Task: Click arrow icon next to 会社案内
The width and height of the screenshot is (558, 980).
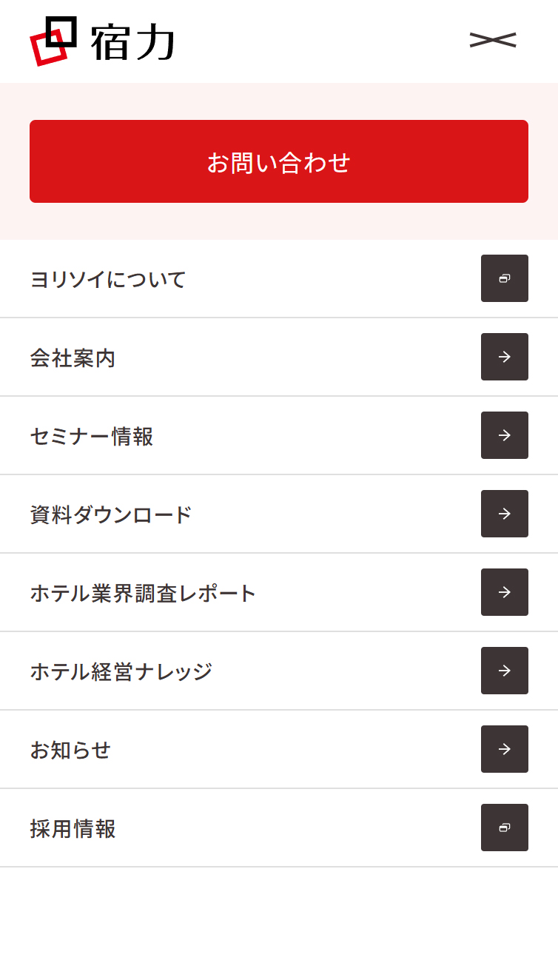Action: point(505,357)
